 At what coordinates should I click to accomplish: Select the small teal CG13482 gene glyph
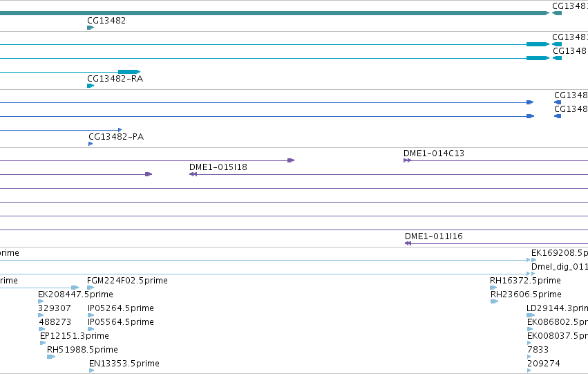[x=91, y=28]
